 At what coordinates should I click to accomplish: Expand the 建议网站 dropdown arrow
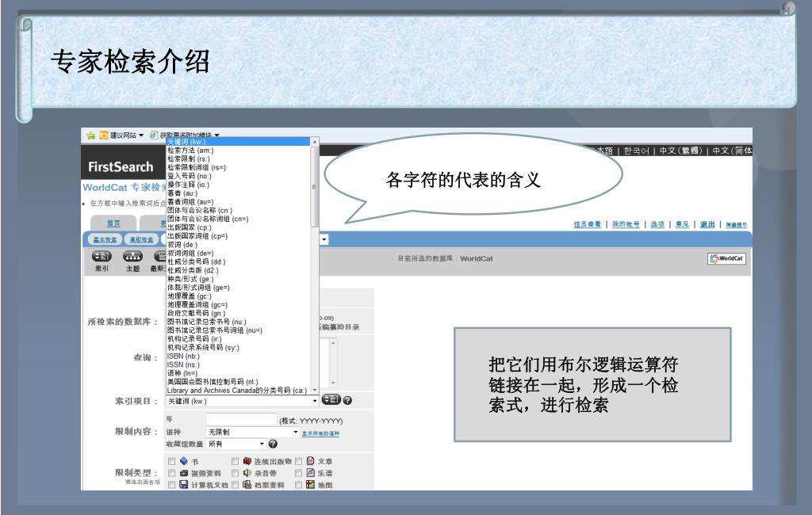141,135
